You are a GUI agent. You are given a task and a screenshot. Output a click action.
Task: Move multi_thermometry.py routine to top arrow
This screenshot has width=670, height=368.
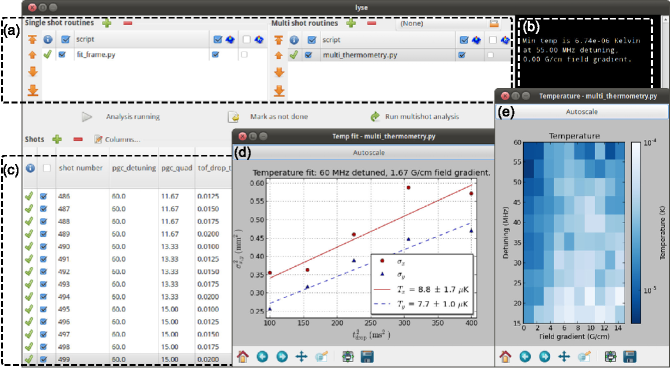tap(279, 40)
